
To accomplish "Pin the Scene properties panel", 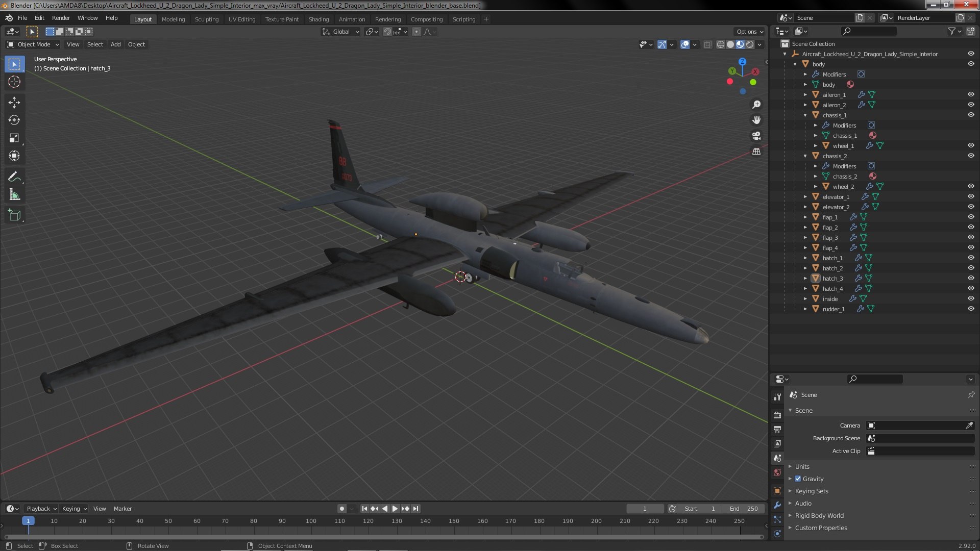I will pyautogui.click(x=971, y=395).
